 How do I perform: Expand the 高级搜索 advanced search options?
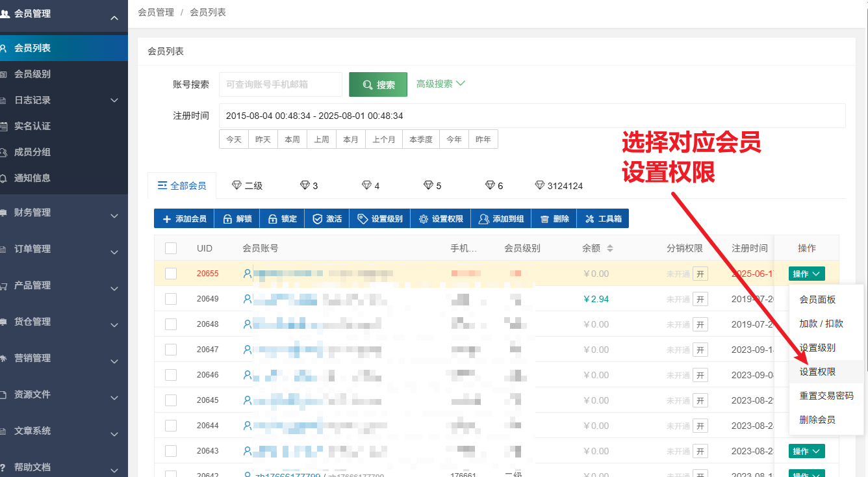[x=440, y=84]
